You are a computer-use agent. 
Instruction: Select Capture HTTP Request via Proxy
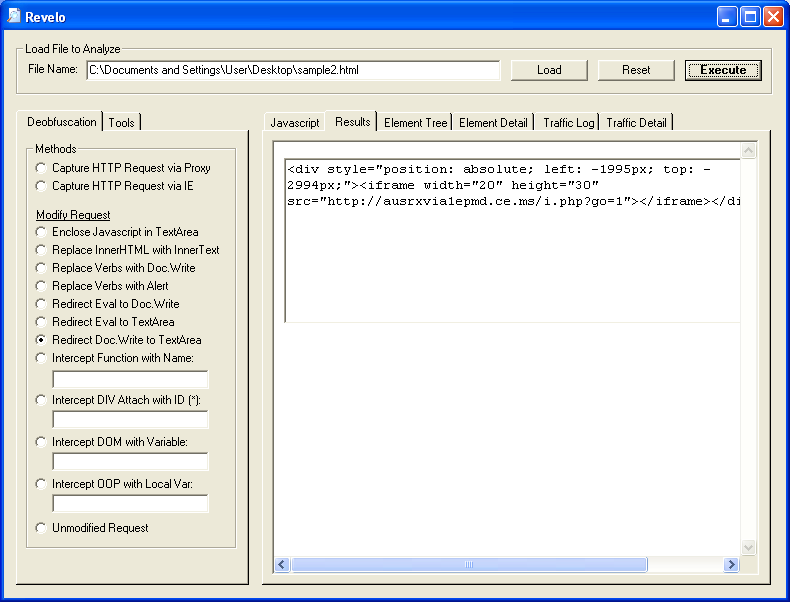coord(41,168)
